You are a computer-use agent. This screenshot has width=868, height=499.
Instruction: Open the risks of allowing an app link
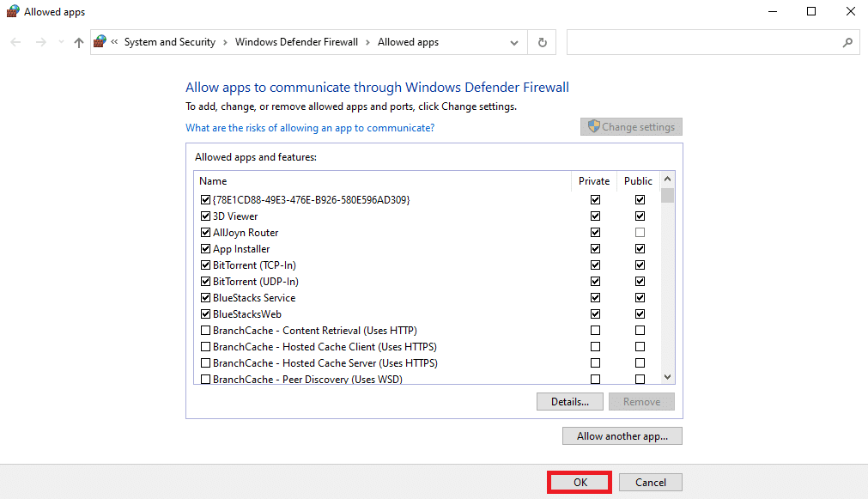310,128
